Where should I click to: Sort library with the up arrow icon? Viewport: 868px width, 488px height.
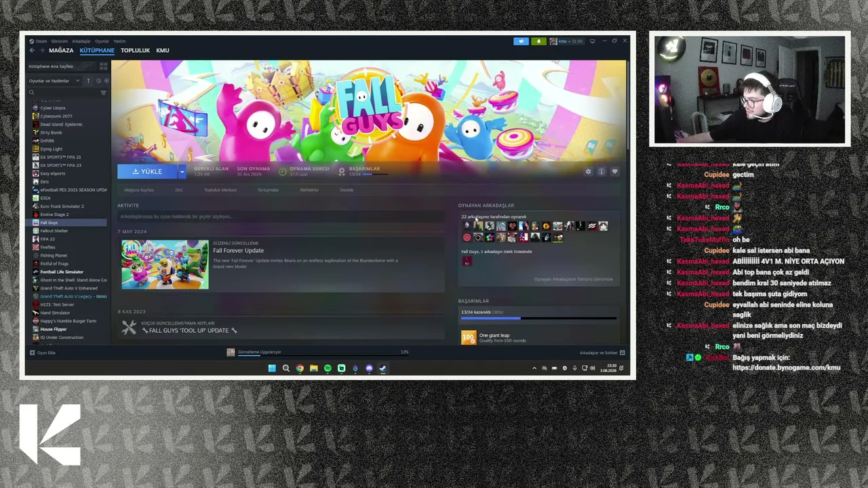[88, 81]
